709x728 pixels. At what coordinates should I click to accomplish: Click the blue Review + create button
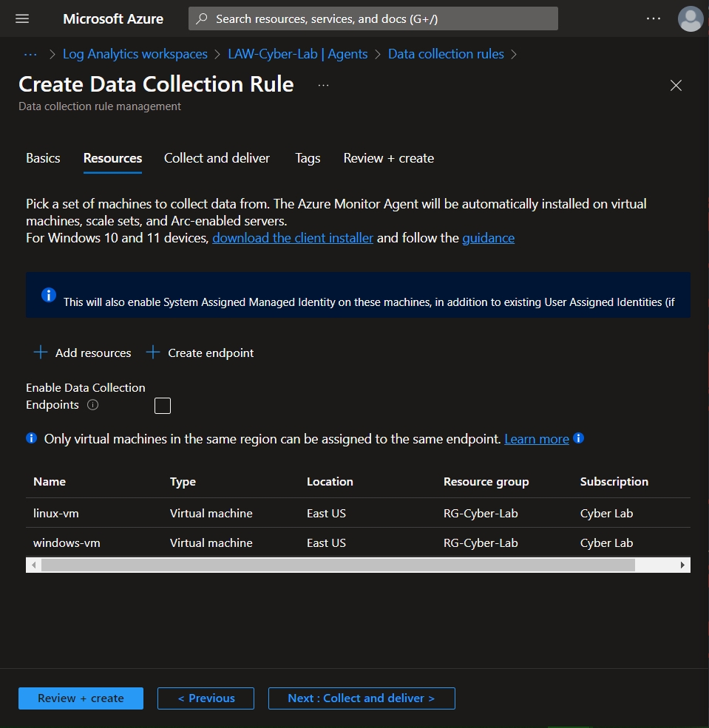[x=81, y=698]
